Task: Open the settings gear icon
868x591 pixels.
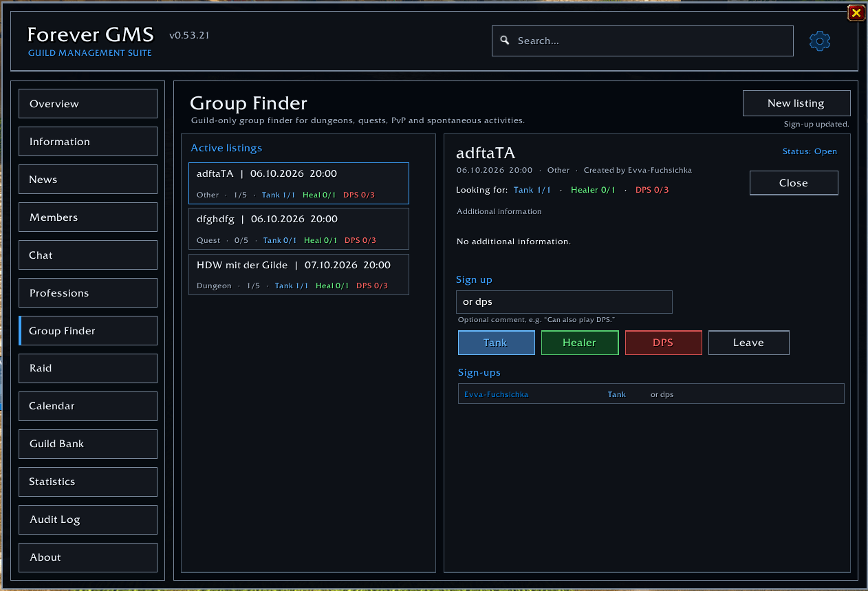Action: (x=820, y=41)
